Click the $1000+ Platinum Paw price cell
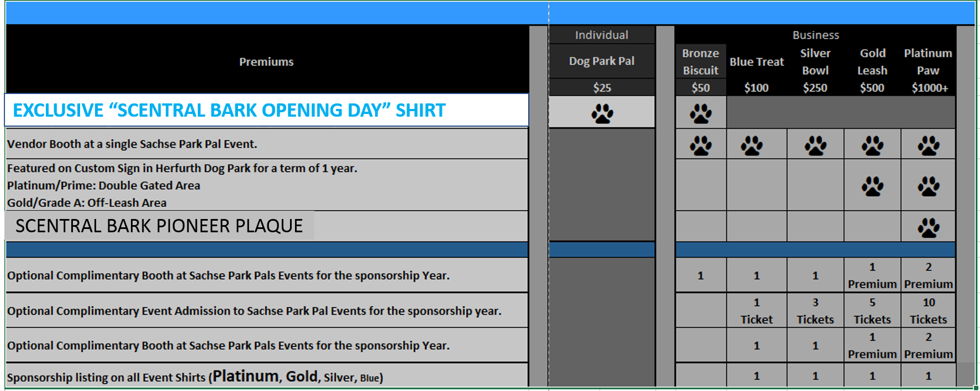 929,87
